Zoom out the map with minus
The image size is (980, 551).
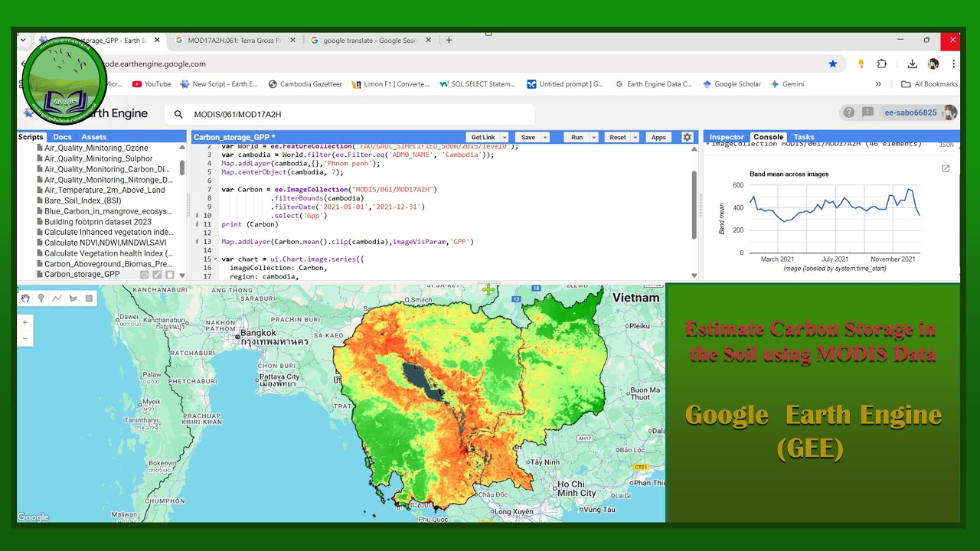pyautogui.click(x=25, y=338)
